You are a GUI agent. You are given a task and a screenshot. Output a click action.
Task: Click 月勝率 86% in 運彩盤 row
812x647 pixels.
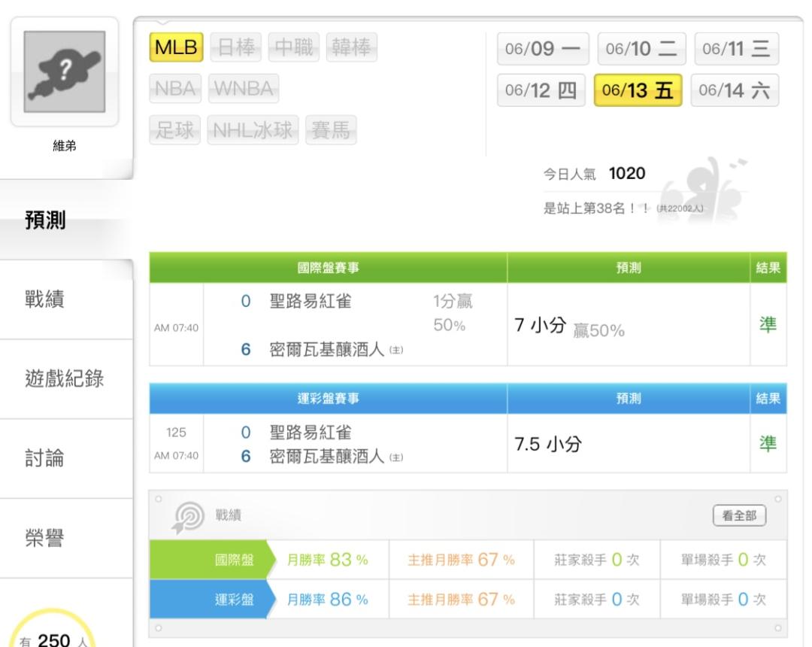point(327,600)
